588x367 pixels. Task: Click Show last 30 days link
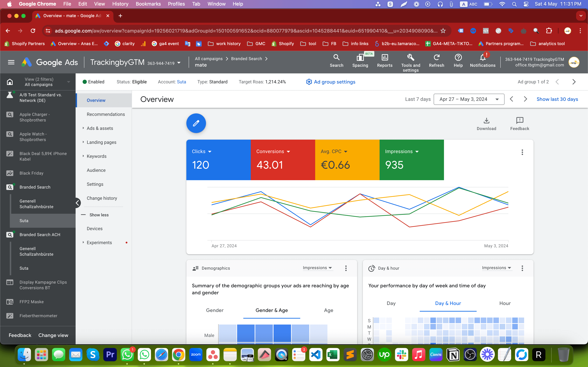(x=558, y=99)
